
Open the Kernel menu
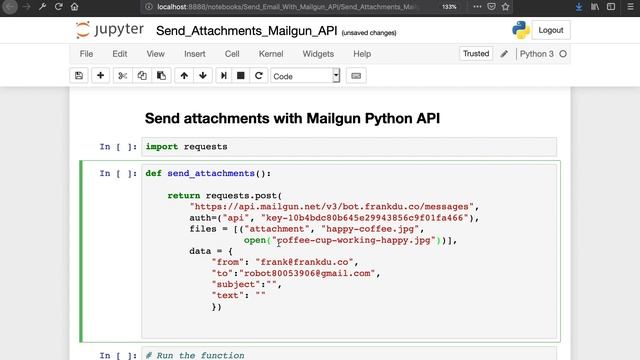(271, 54)
